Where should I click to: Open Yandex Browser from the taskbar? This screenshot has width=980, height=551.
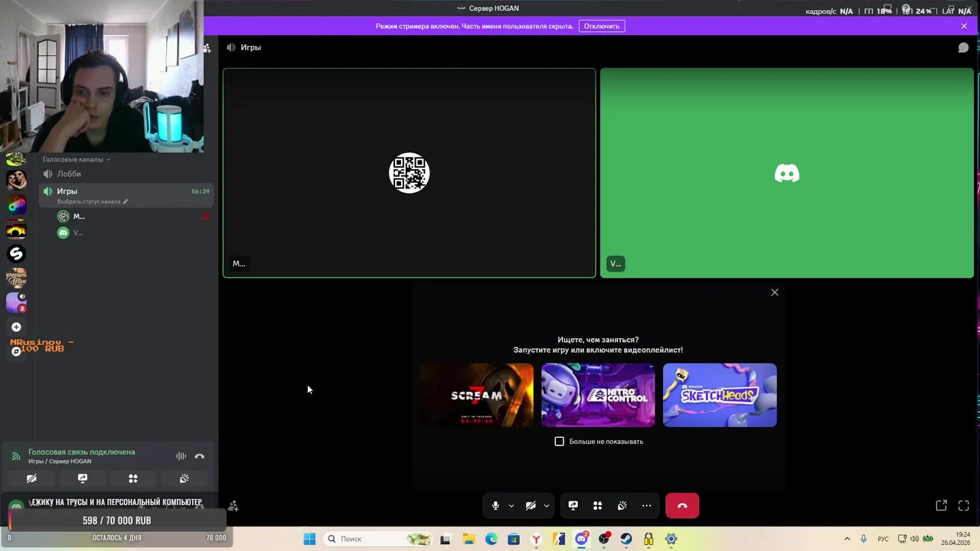click(x=536, y=539)
